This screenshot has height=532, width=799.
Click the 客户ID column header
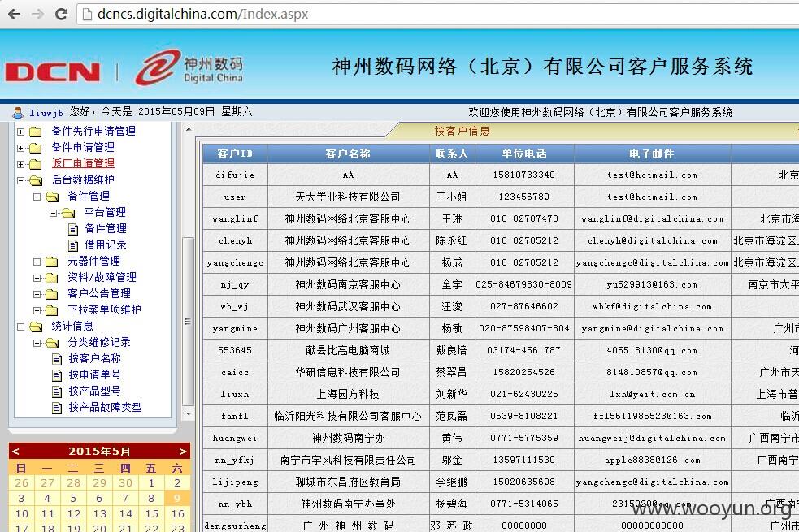pyautogui.click(x=235, y=154)
